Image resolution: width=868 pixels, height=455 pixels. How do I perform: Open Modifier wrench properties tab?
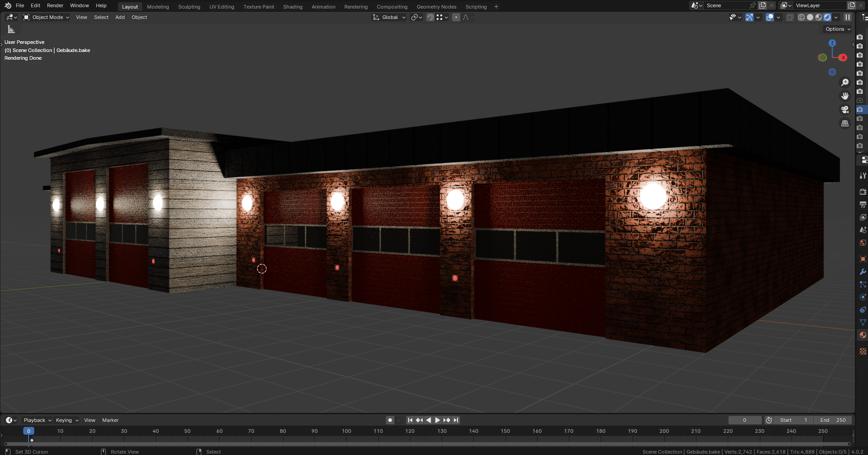pos(863,272)
